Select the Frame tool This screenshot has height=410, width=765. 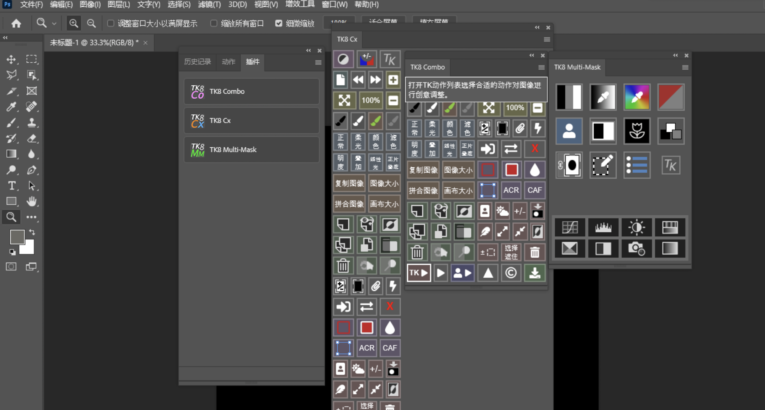pos(32,91)
